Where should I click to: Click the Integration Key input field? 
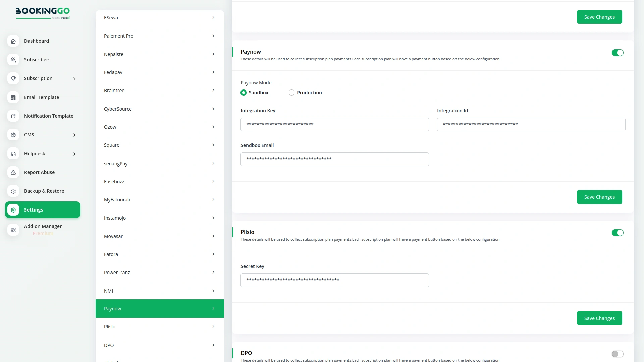[x=334, y=124]
